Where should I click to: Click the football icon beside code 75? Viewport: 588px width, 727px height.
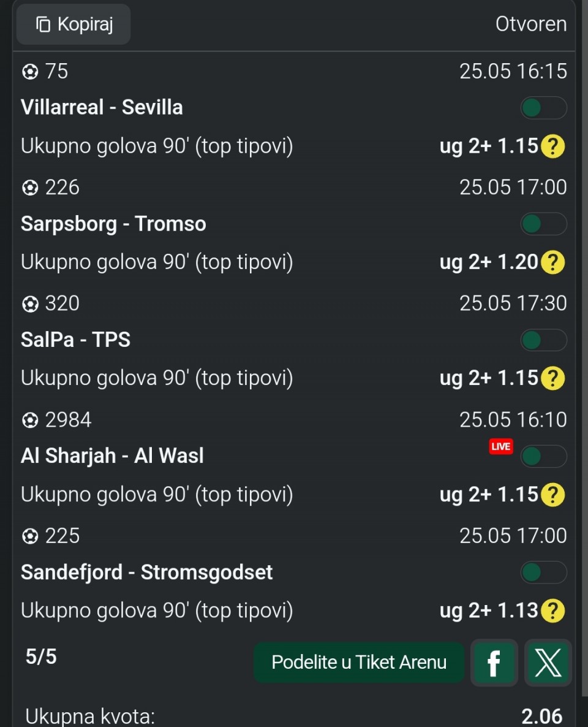point(30,71)
